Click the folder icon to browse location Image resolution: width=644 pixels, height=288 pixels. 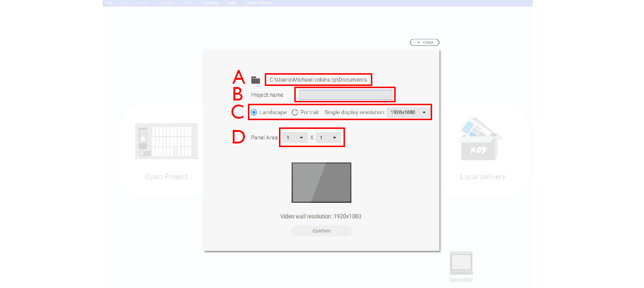point(255,80)
